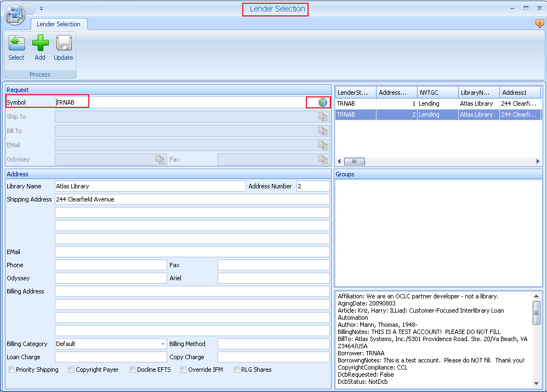Toggle the Docline EFTS checkbox
Image resolution: width=547 pixels, height=392 pixels.
pyautogui.click(x=132, y=370)
